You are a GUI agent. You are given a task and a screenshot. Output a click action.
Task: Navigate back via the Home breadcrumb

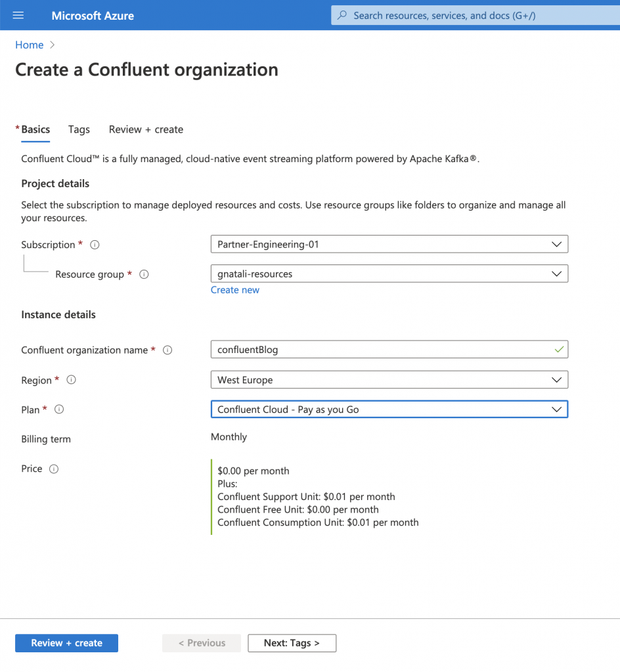point(29,45)
